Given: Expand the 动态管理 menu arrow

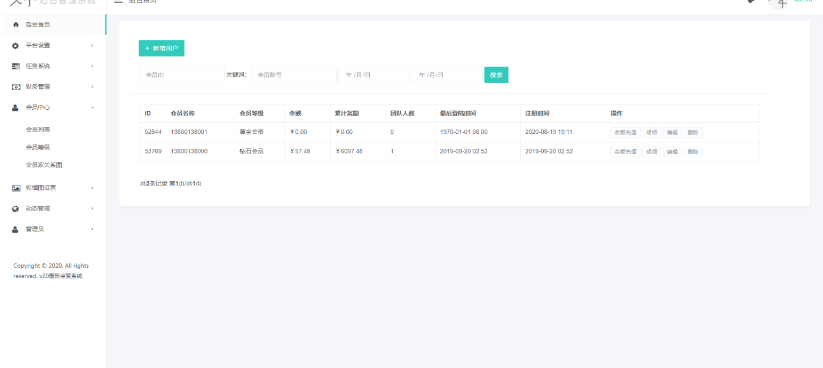Looking at the screenshot, I should coord(92,209).
